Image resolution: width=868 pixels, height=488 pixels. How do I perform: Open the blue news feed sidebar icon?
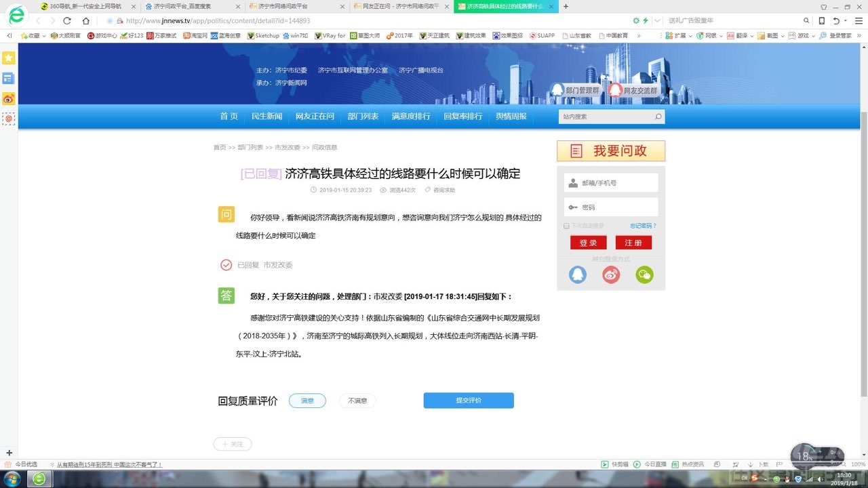point(9,79)
